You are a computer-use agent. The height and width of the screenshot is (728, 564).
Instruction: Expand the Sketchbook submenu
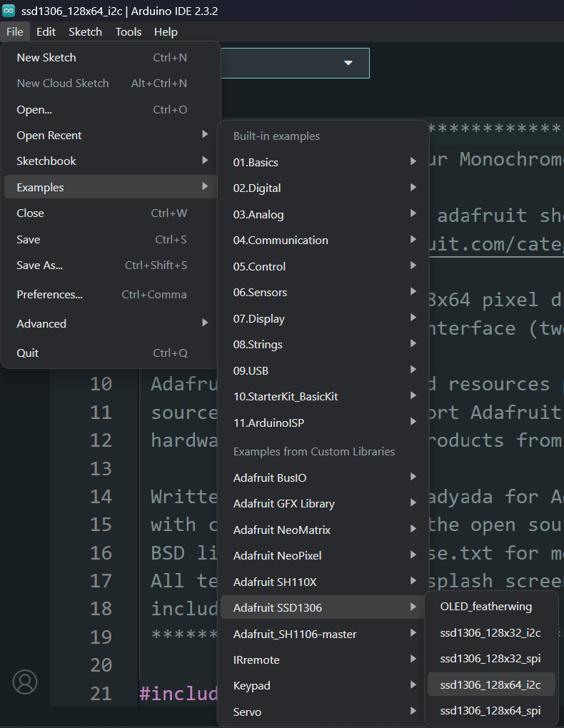pos(111,161)
